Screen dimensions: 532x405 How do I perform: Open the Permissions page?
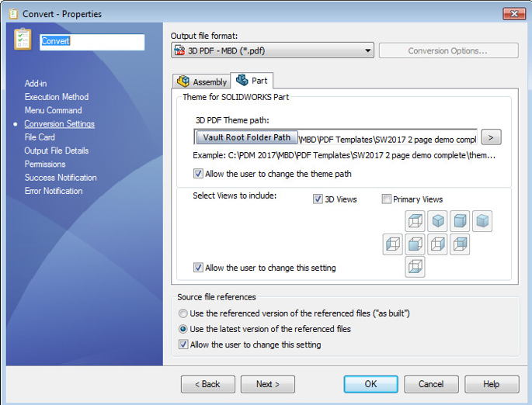point(45,164)
